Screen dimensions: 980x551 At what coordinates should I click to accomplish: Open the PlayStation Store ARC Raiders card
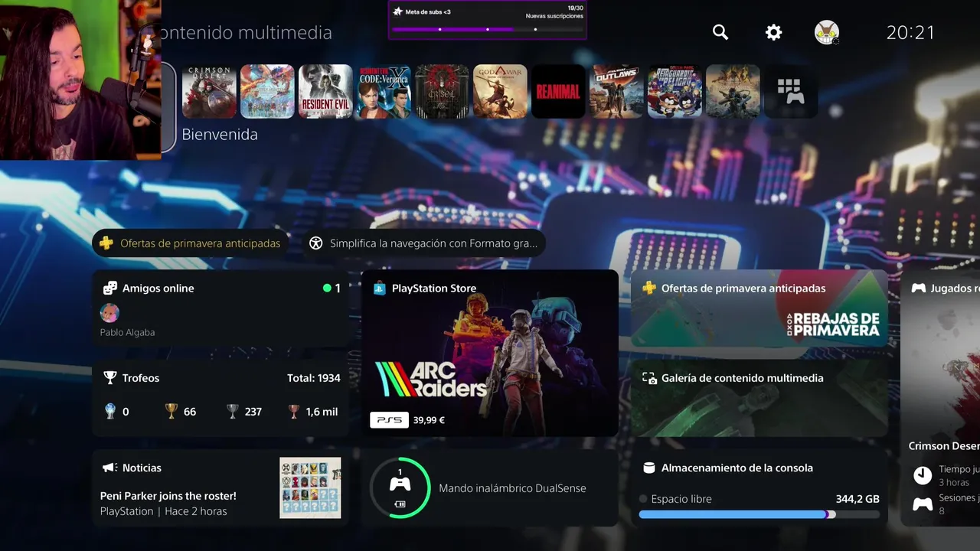click(489, 353)
